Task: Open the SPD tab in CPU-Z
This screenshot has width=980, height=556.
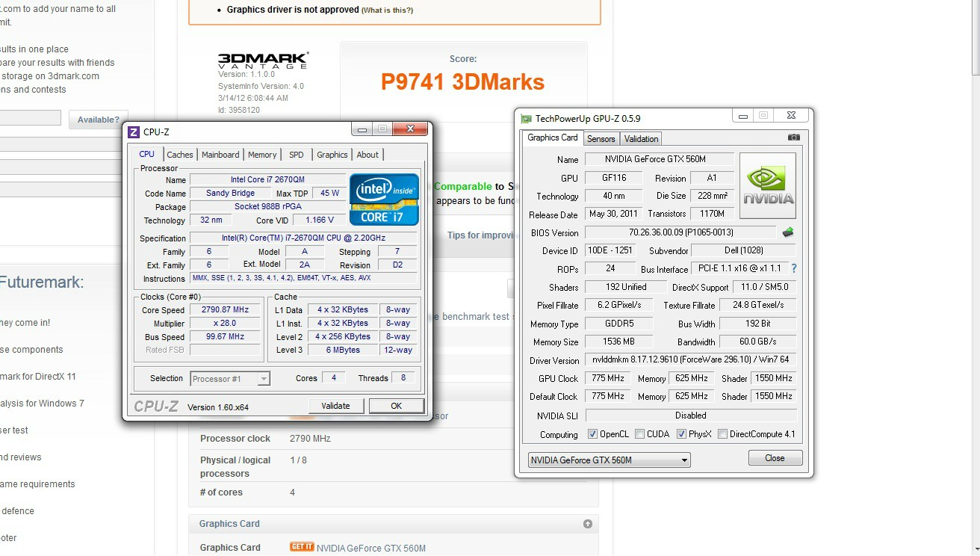Action: click(x=297, y=155)
